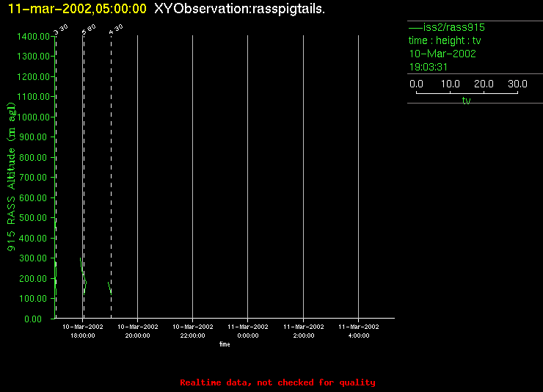The image size is (543, 392).
Task: Click the '915 RASS Altitude (m agl)' axis title
Action: pyautogui.click(x=12, y=177)
